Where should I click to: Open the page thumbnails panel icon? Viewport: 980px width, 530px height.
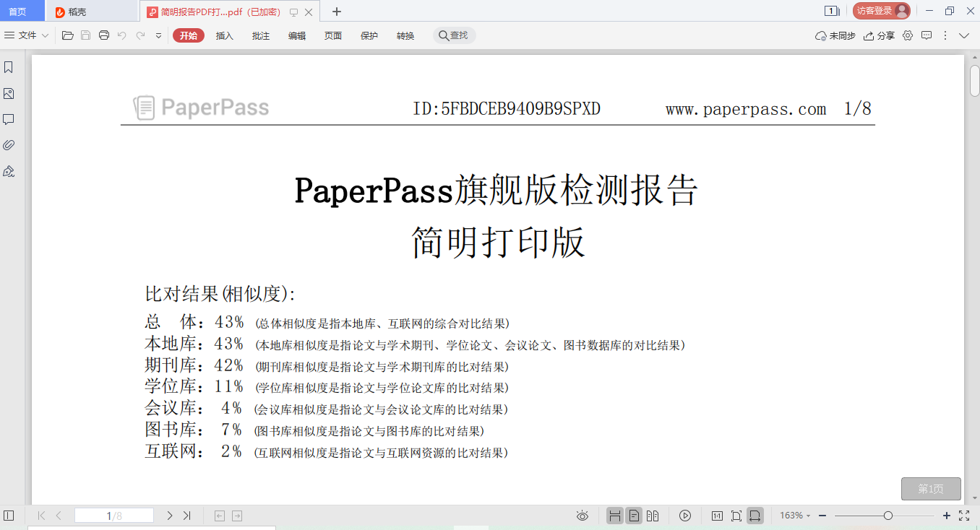point(9,93)
